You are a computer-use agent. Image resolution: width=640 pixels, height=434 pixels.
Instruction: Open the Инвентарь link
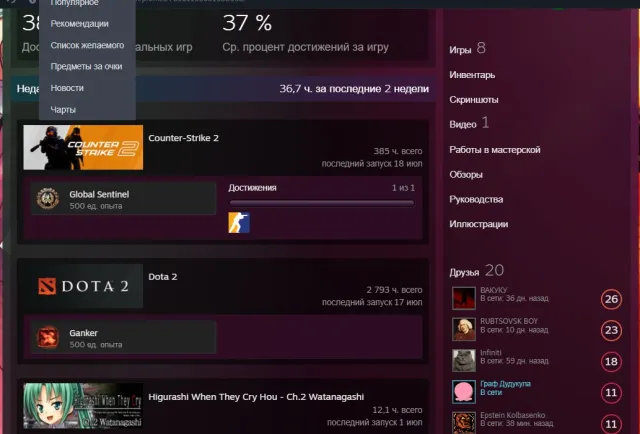point(472,75)
